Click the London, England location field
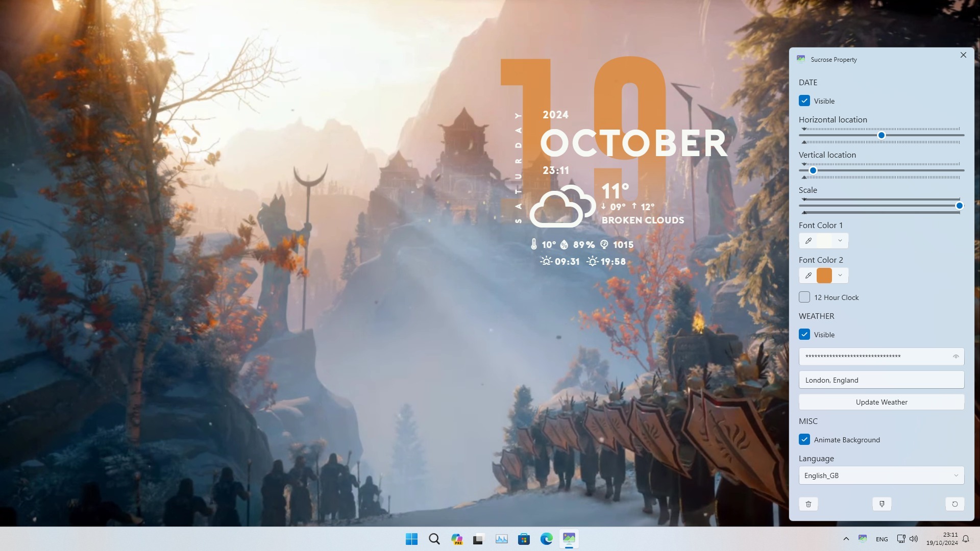 881,380
